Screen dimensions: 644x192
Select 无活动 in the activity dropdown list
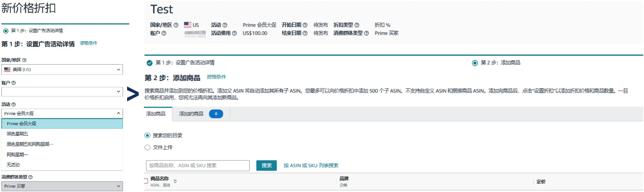(13, 165)
